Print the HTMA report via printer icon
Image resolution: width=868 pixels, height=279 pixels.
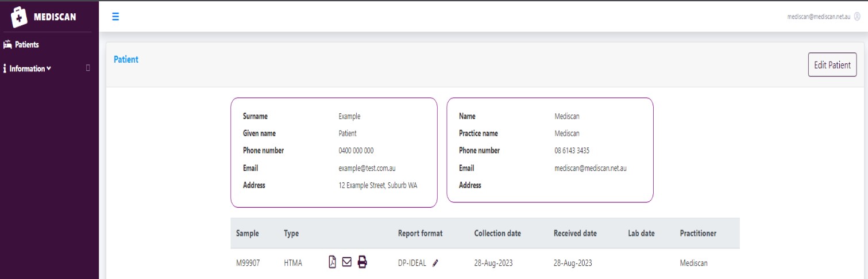362,262
